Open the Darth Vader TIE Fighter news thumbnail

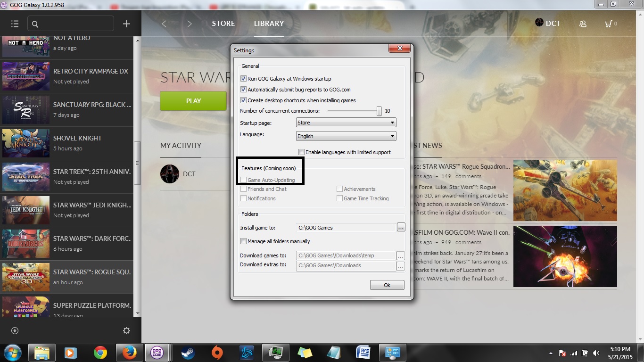(x=565, y=256)
